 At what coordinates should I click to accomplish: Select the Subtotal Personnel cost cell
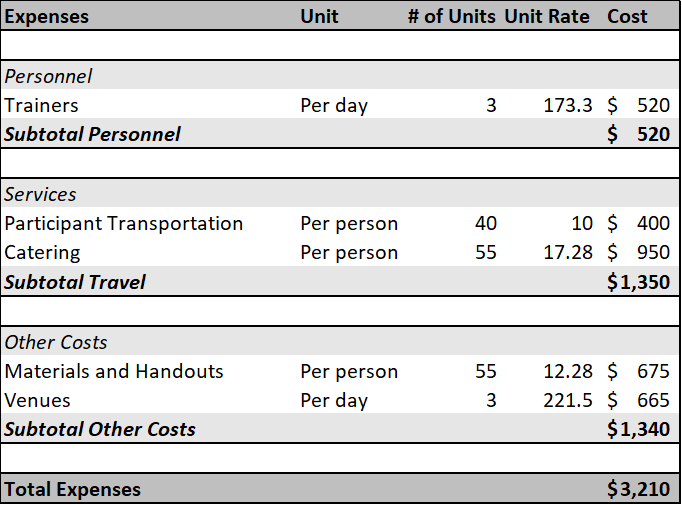coord(638,134)
